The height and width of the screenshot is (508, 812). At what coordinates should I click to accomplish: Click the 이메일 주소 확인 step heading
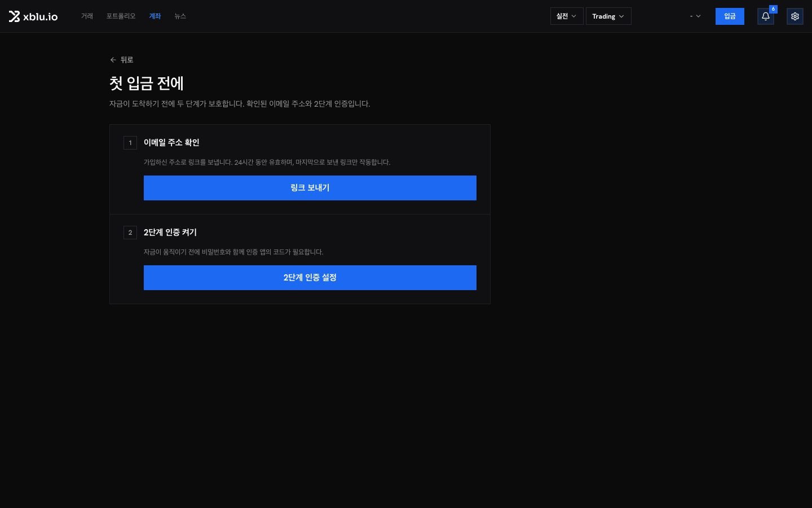click(x=171, y=143)
